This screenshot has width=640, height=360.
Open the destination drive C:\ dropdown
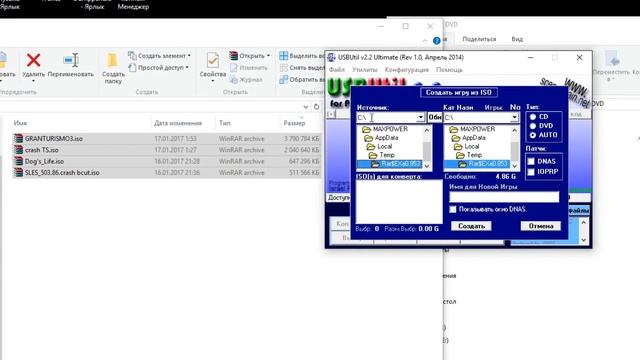[x=514, y=117]
